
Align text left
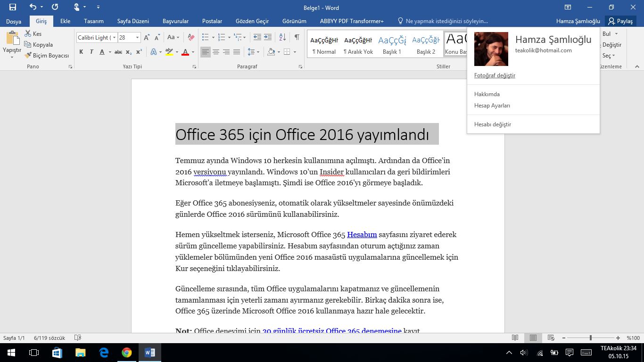pyautogui.click(x=205, y=52)
